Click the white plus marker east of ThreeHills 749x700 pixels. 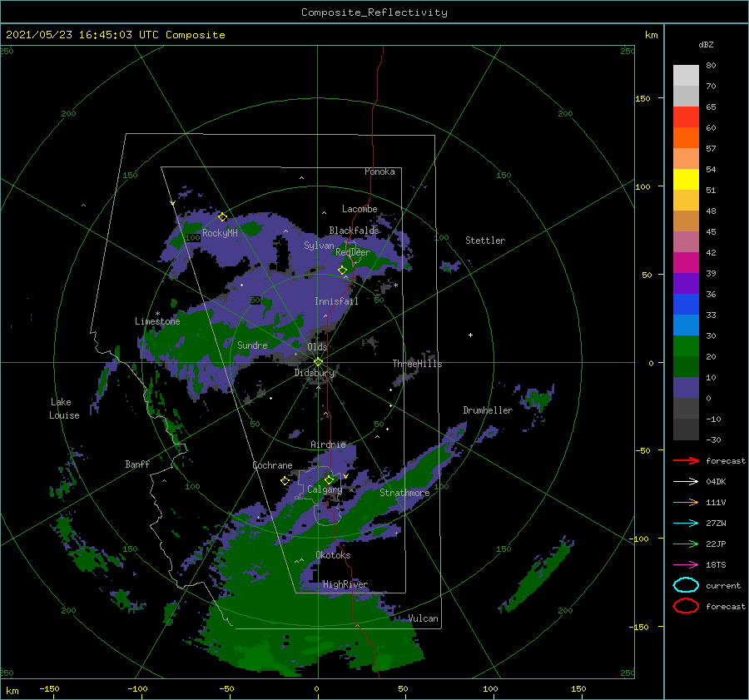[470, 335]
